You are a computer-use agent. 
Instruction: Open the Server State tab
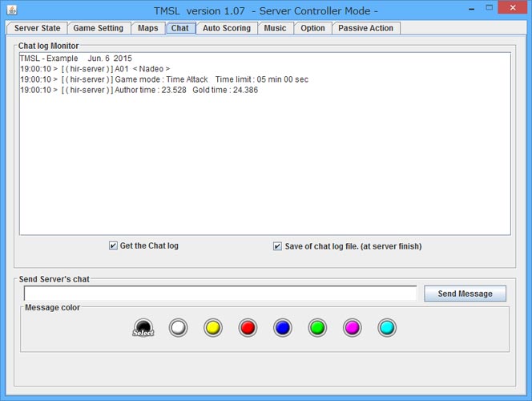tap(37, 28)
